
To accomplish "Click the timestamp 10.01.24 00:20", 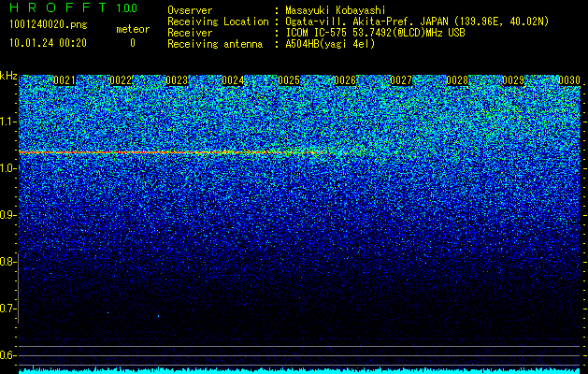I will point(48,43).
